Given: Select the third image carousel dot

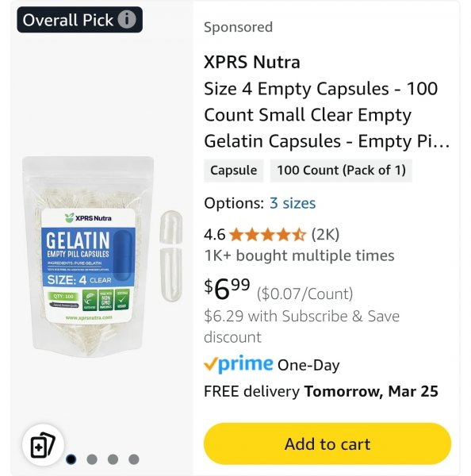Looking at the screenshot, I should tap(113, 459).
